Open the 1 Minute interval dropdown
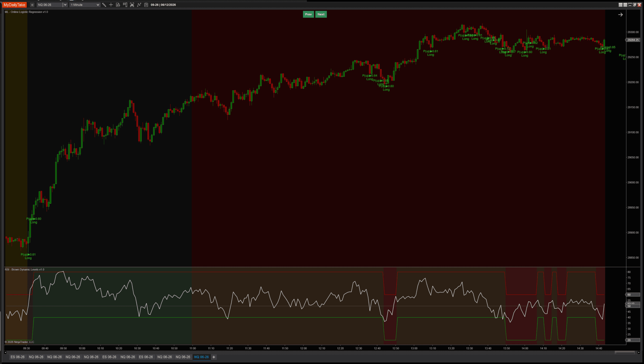Screen dimensions: 644x364 point(85,5)
